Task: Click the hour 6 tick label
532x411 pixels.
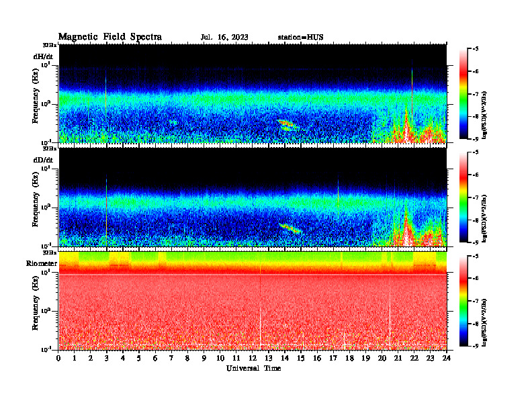Action: tap(155, 358)
